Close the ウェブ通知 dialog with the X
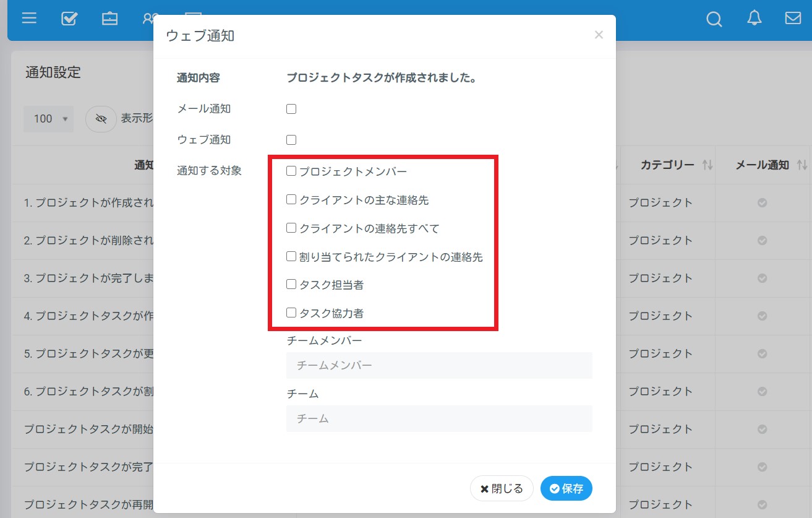The width and height of the screenshot is (812, 518). tap(599, 35)
